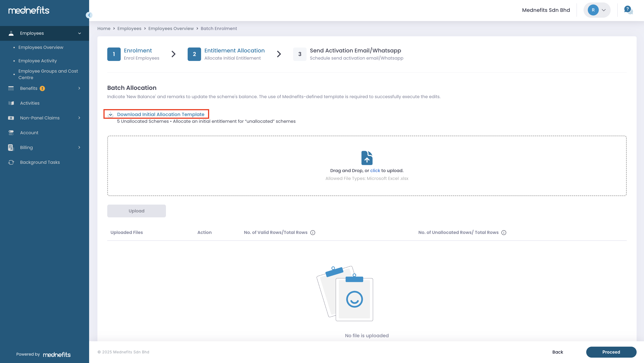Click the download template arrow icon
644x363 pixels.
pos(110,115)
